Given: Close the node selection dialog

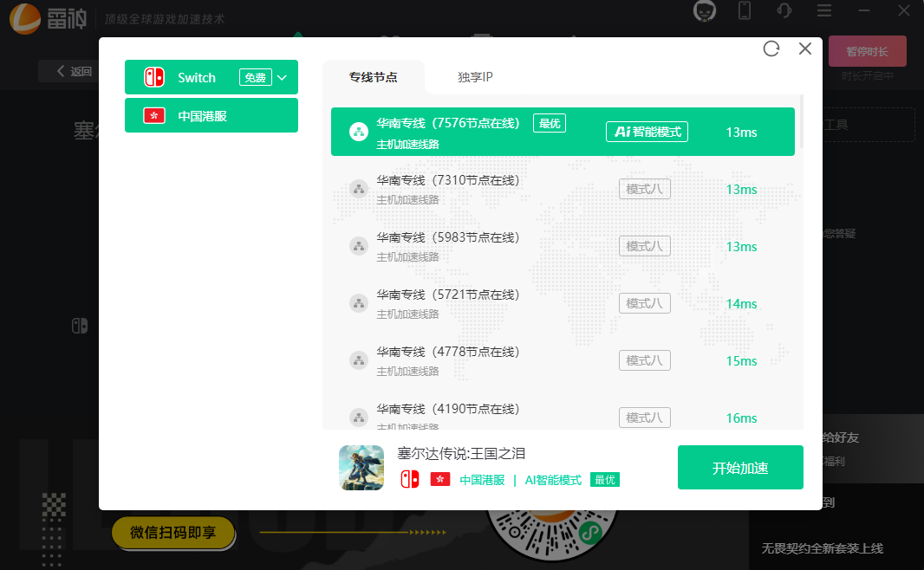Looking at the screenshot, I should click(805, 49).
